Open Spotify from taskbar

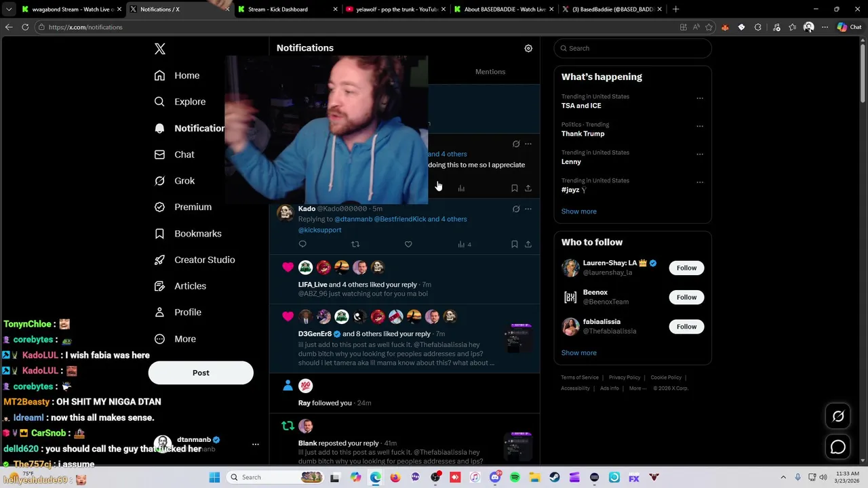[x=515, y=478]
